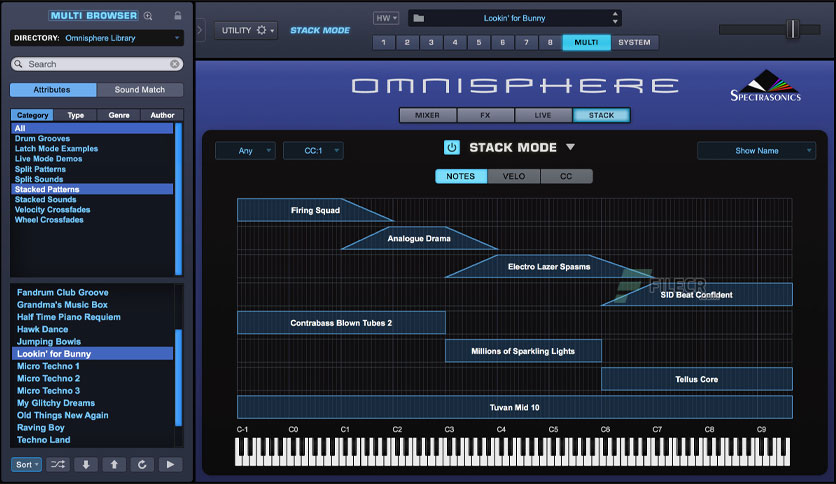
Task: Click the Genre column header
Action: (x=119, y=115)
